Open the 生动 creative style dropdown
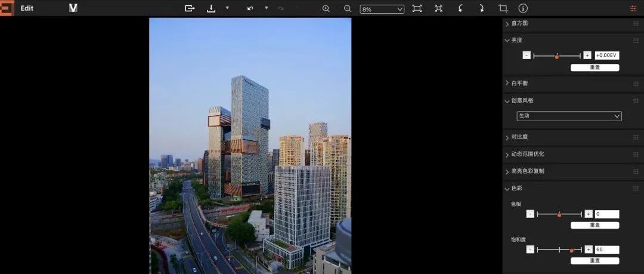The image size is (644, 274). point(569,116)
